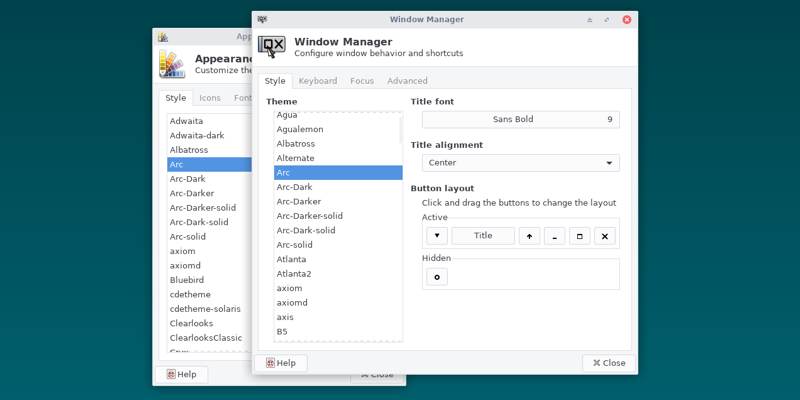800x400 pixels.
Task: Click the Close button in Window Manager
Action: click(609, 363)
